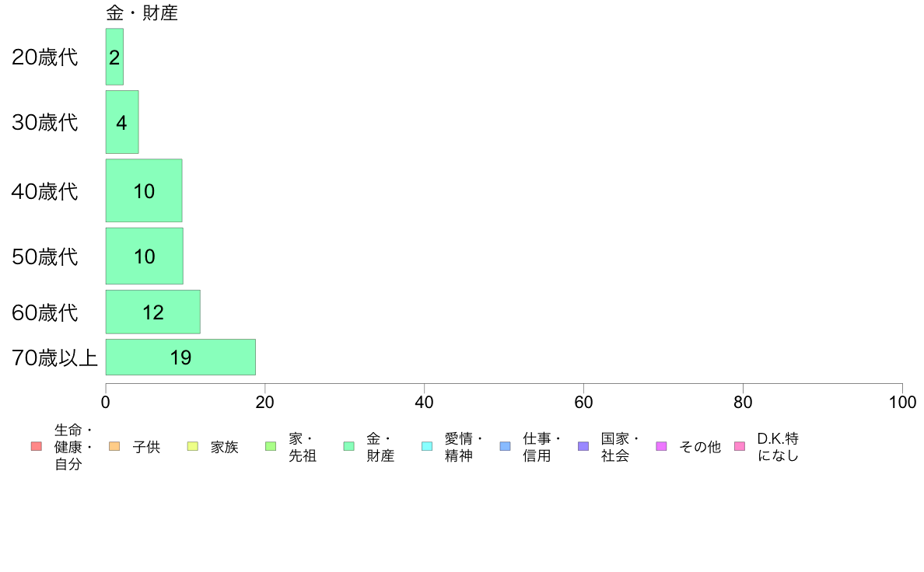This screenshot has height=572, width=924.
Task: Select the 70歳以上 bar showing 19
Action: 180,357
